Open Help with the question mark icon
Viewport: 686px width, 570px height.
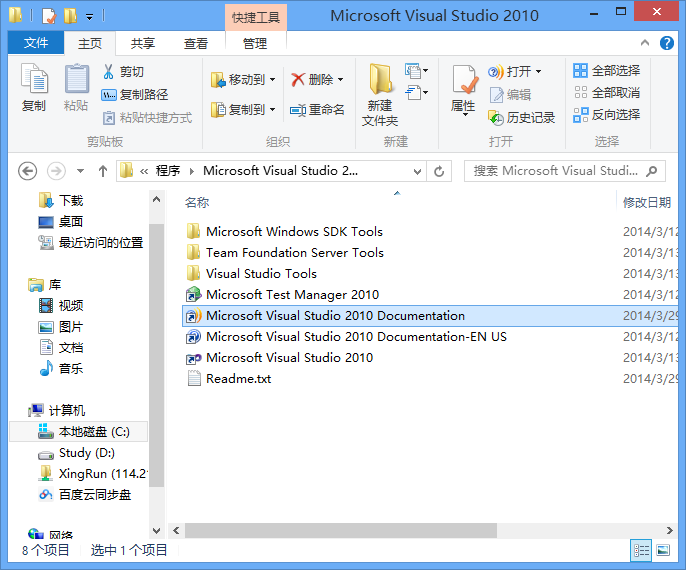pyautogui.click(x=666, y=43)
